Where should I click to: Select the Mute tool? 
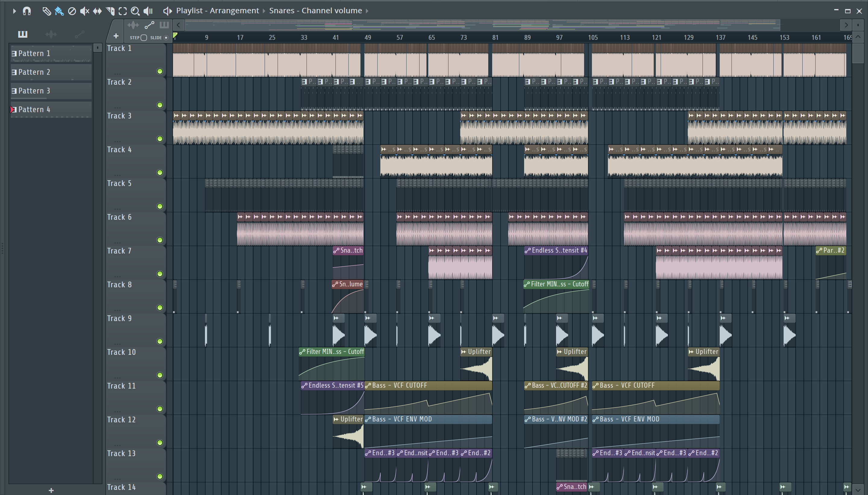[x=85, y=11]
